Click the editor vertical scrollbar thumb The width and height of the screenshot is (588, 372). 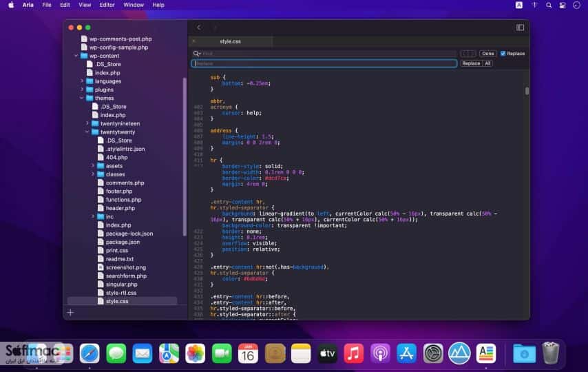(x=527, y=91)
